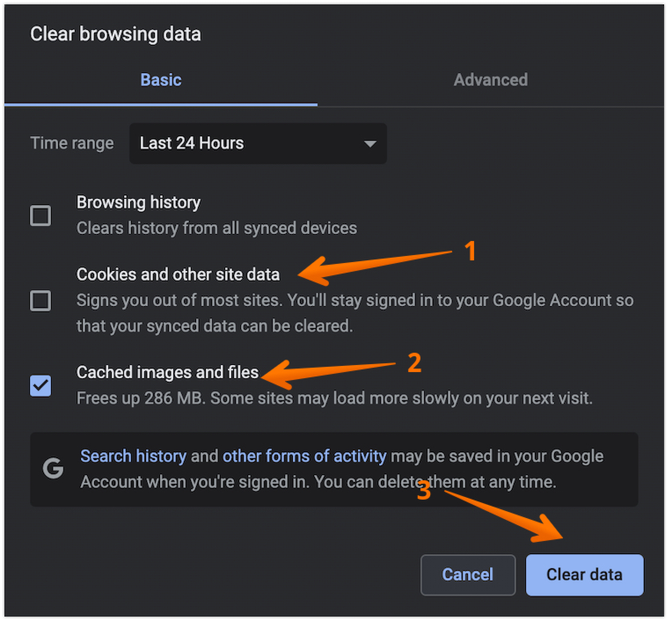
Task: Click the Time range label
Action: 72,143
